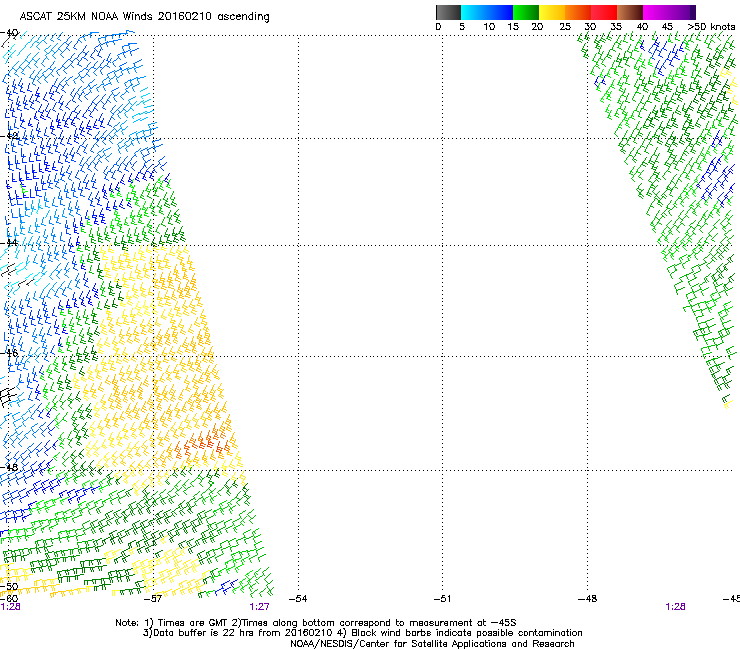Click the -54 longitude axis label
Image resolution: width=740 pixels, height=650 pixels.
pos(298,599)
